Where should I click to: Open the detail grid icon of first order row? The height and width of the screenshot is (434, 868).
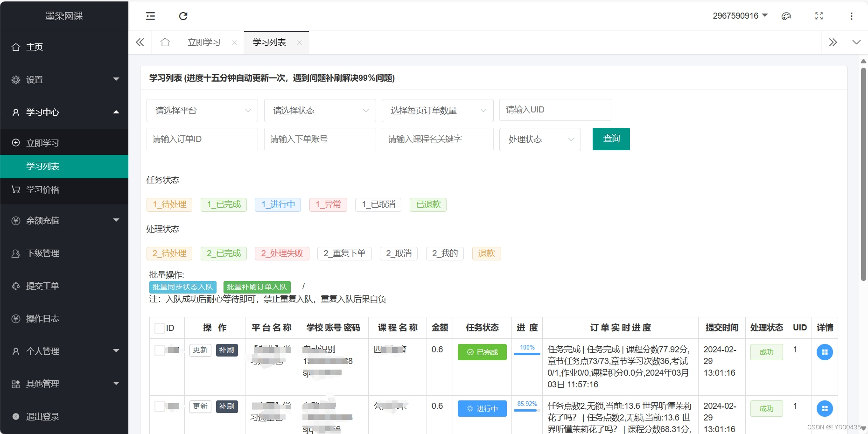coord(825,352)
